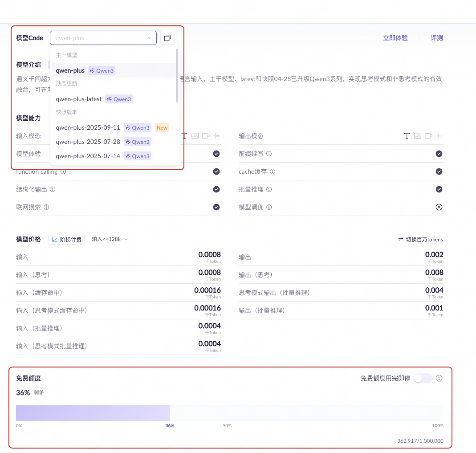476x453 pixels.
Task: Click the checkmark for 结构化输出
Action: point(216,189)
